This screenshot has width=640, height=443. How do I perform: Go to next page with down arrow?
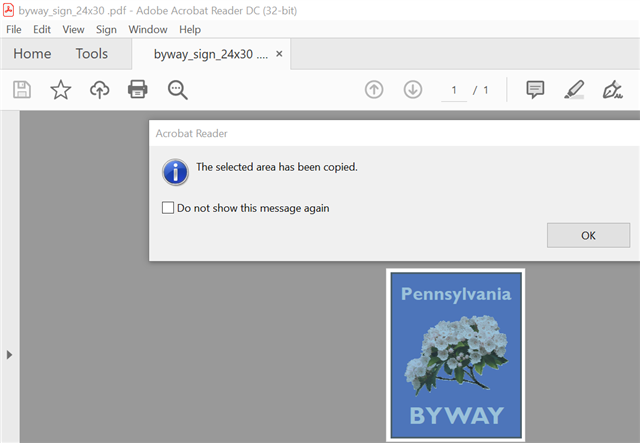(x=413, y=89)
